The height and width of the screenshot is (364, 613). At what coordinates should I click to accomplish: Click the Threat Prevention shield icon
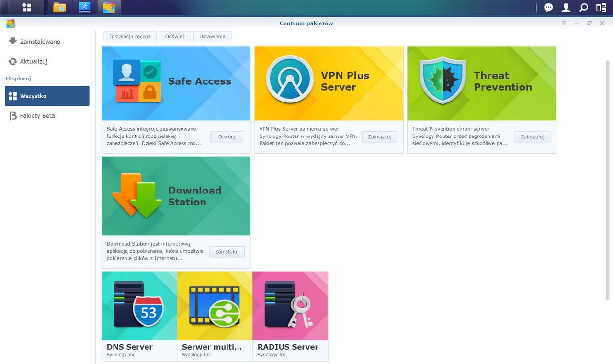443,80
